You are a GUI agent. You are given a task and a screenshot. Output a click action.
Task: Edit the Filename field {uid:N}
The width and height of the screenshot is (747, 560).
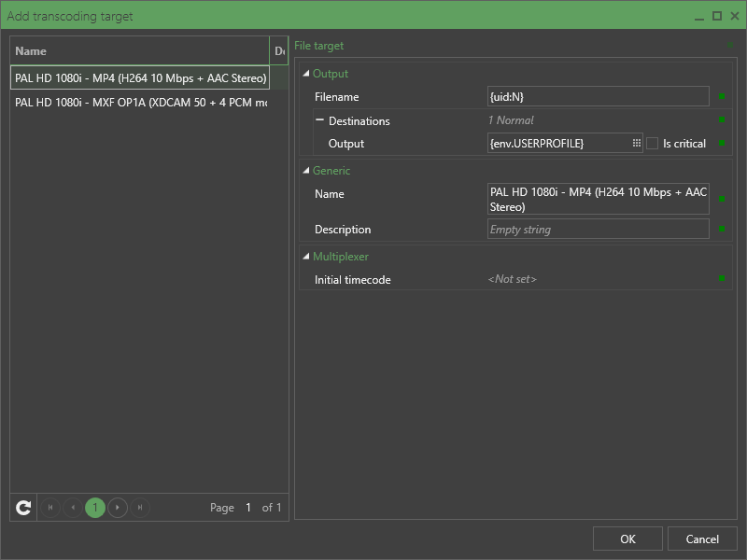(x=598, y=97)
